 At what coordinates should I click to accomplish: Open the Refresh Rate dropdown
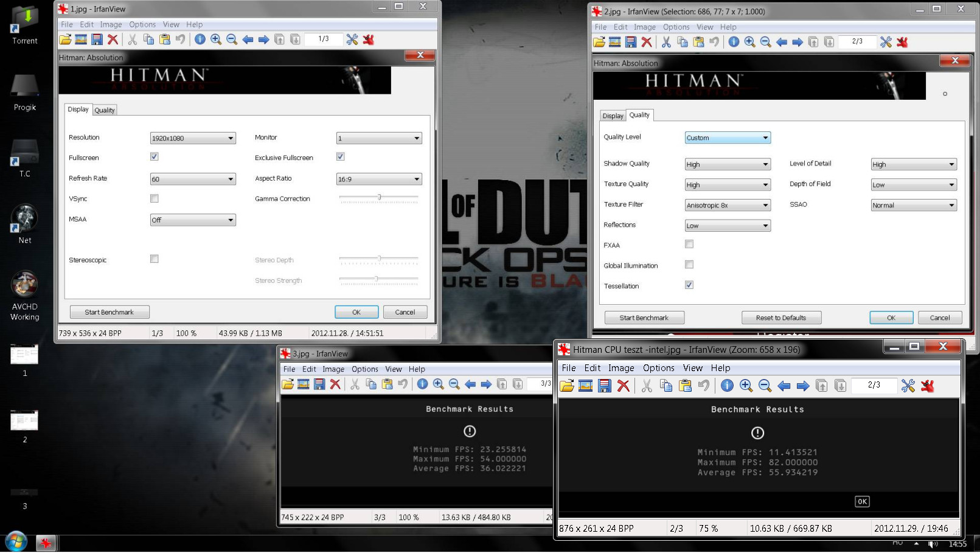point(193,179)
